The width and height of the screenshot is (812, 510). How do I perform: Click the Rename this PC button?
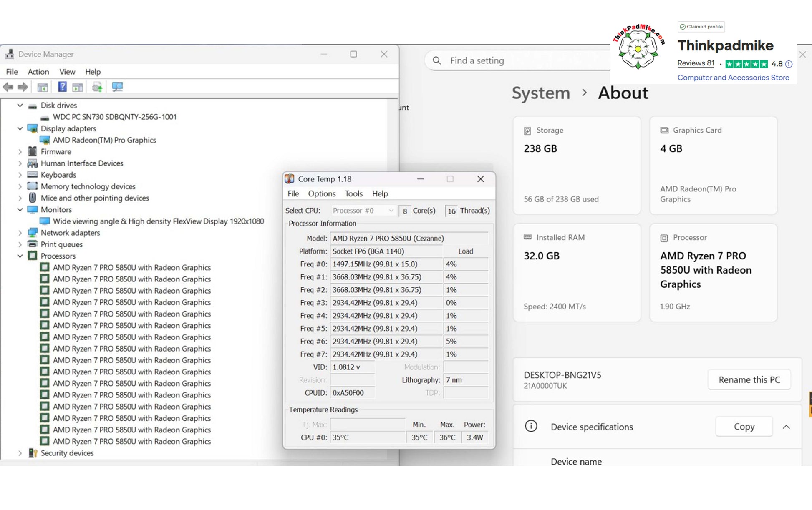click(749, 379)
